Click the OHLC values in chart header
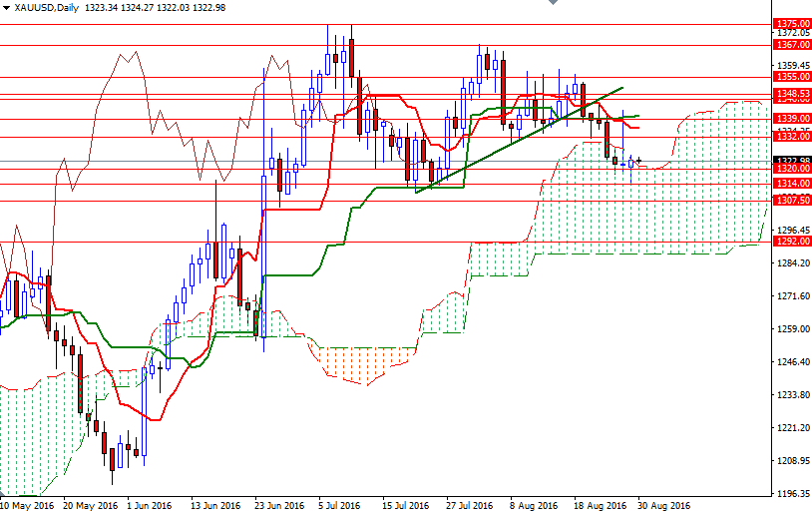812x513 pixels. (155, 8)
